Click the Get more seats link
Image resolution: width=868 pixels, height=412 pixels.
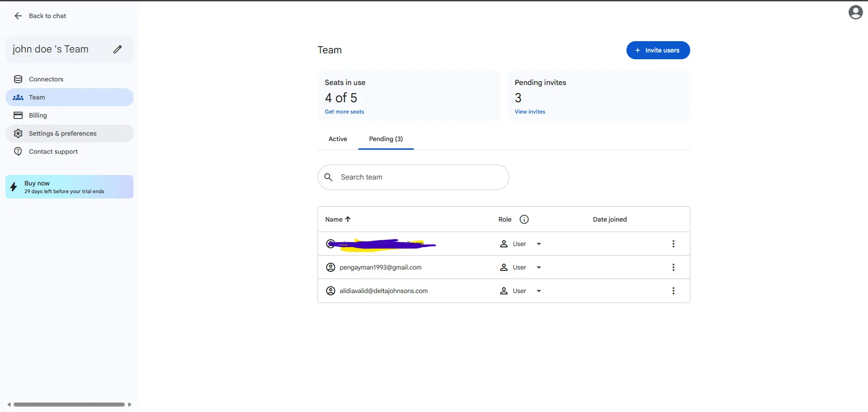tap(344, 112)
